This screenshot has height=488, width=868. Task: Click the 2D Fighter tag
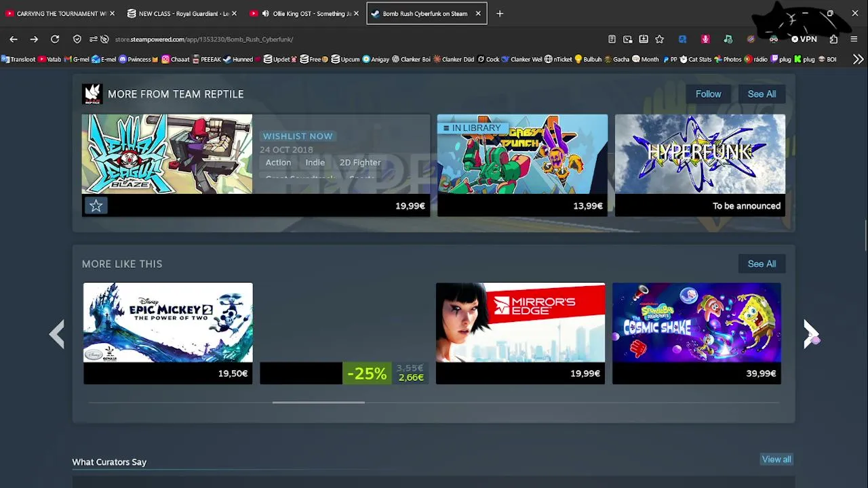(360, 163)
